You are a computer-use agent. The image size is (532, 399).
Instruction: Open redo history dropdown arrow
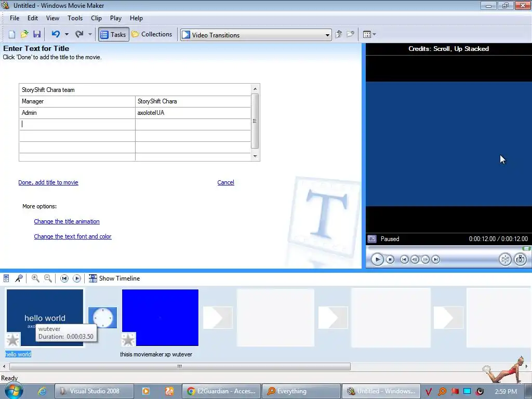tap(90, 34)
